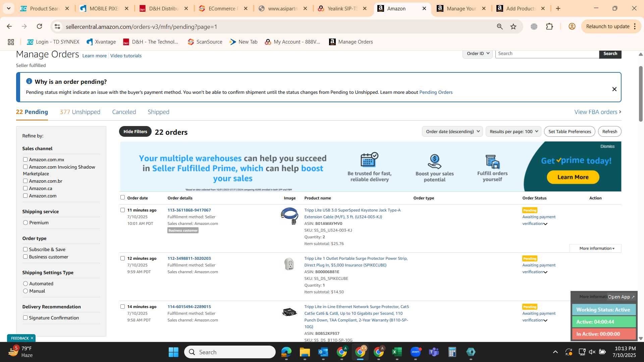This screenshot has height=362, width=644.
Task: Close the Yealink SIP-T browser tab
Action: pyautogui.click(x=365, y=8)
